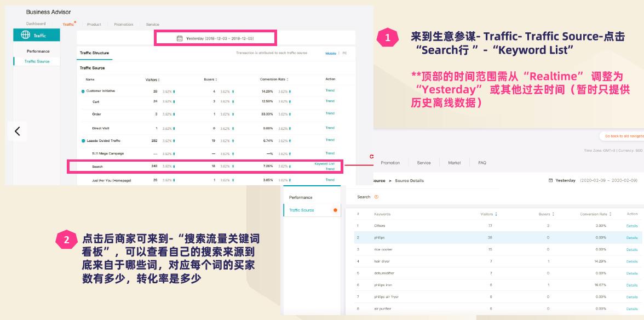
Task: Click the dehumidifier keyword cell
Action: pos(384,273)
